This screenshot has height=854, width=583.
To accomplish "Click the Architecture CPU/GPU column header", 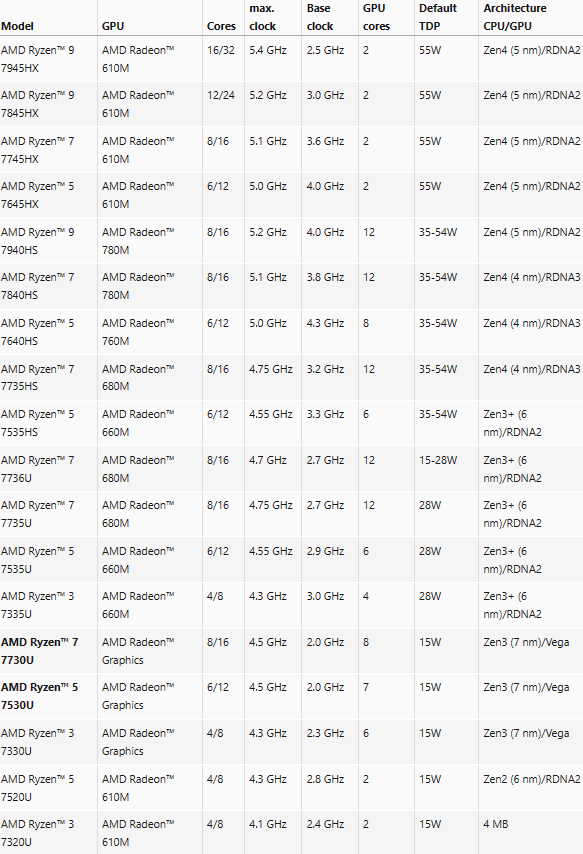I will click(x=515, y=17).
